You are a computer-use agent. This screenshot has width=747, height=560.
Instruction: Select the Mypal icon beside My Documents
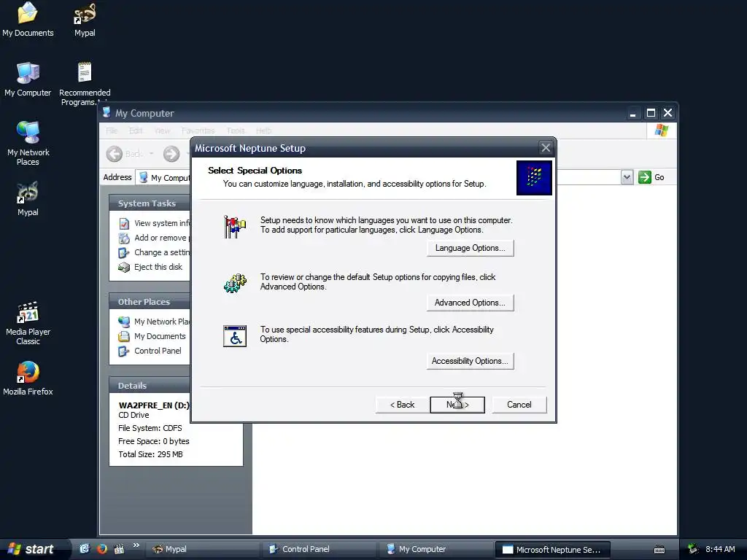click(85, 19)
